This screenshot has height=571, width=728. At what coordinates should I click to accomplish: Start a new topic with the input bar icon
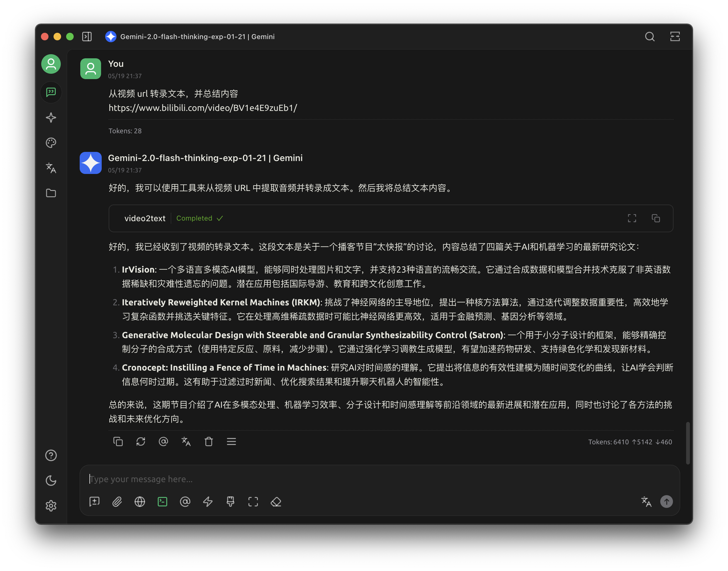pyautogui.click(x=94, y=501)
